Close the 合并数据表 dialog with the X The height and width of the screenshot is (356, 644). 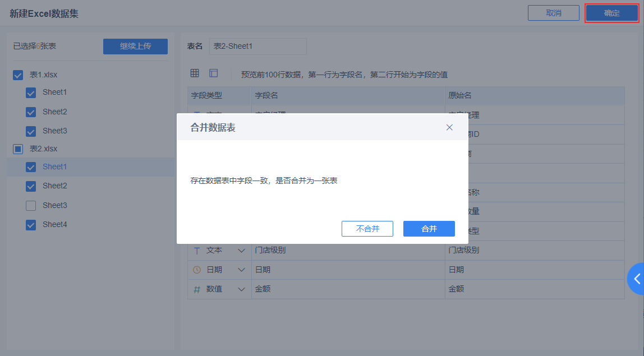pos(449,127)
